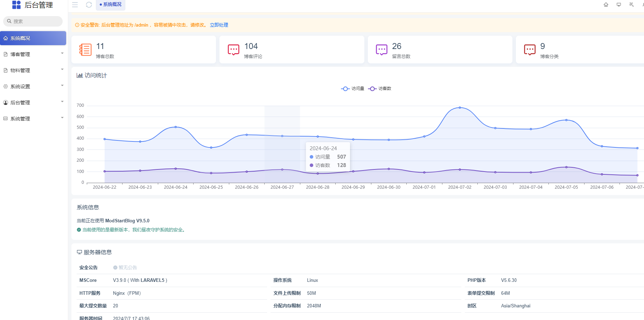Click the 服务器信息 monitor icon
The height and width of the screenshot is (320, 644).
point(79,252)
